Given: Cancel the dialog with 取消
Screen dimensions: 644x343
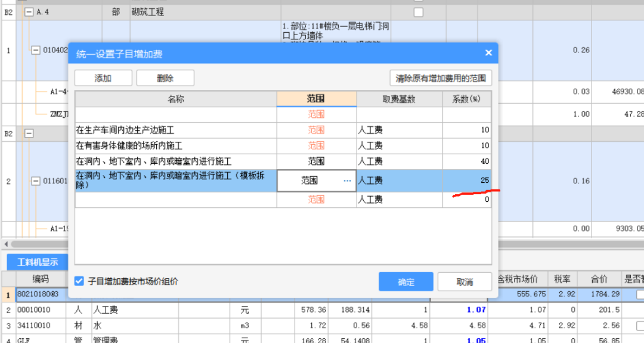Looking at the screenshot, I should [x=465, y=282].
